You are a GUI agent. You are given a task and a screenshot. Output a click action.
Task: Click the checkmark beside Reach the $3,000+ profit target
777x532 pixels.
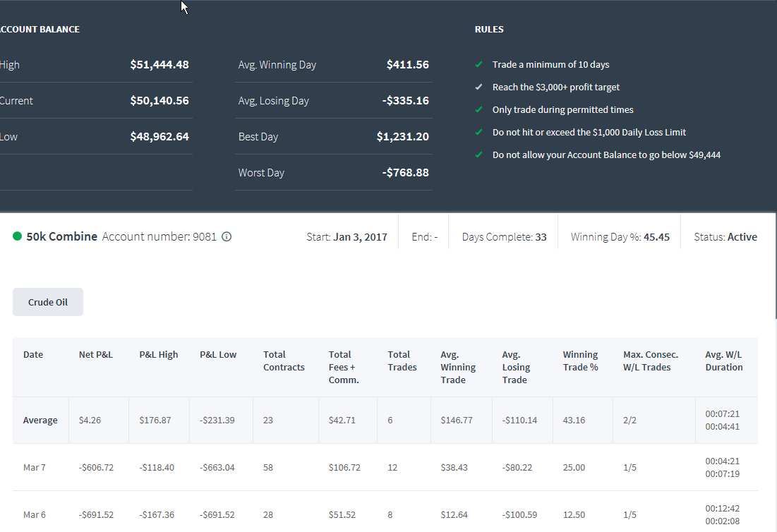click(478, 87)
